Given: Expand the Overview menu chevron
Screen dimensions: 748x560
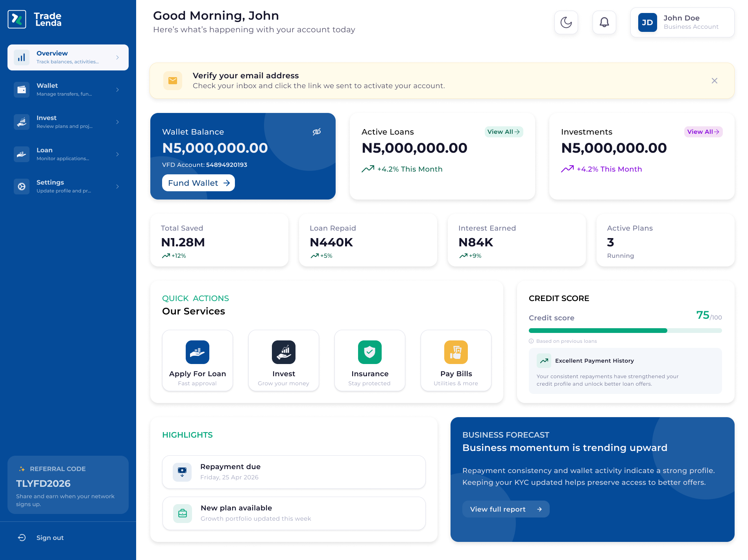Looking at the screenshot, I should coord(117,57).
